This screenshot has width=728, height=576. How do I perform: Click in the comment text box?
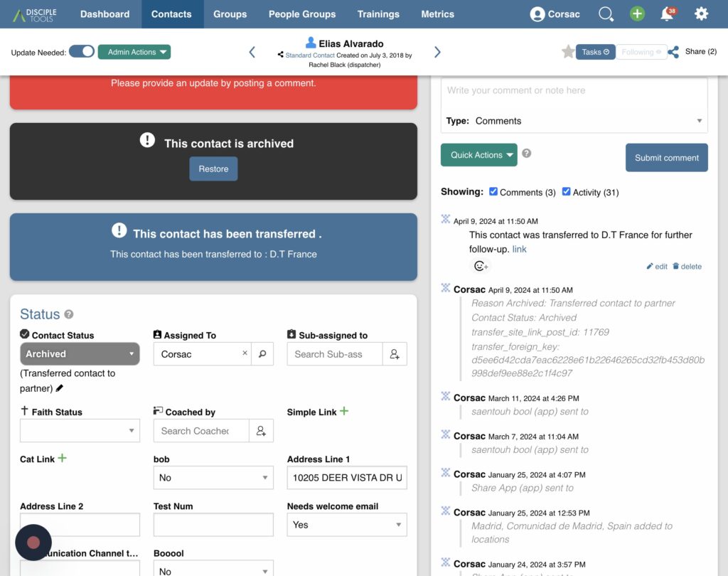pos(574,91)
